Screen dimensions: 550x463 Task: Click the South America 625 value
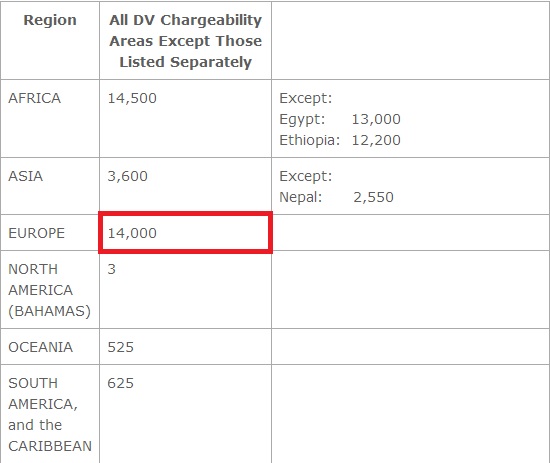121,383
